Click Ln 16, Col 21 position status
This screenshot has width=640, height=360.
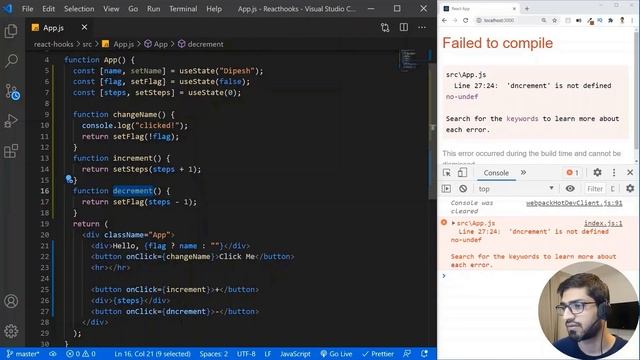(152, 354)
